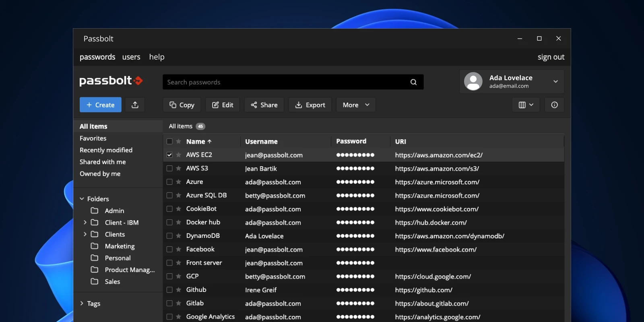Check the AWS S3 row checkbox
The height and width of the screenshot is (322, 644).
[169, 168]
